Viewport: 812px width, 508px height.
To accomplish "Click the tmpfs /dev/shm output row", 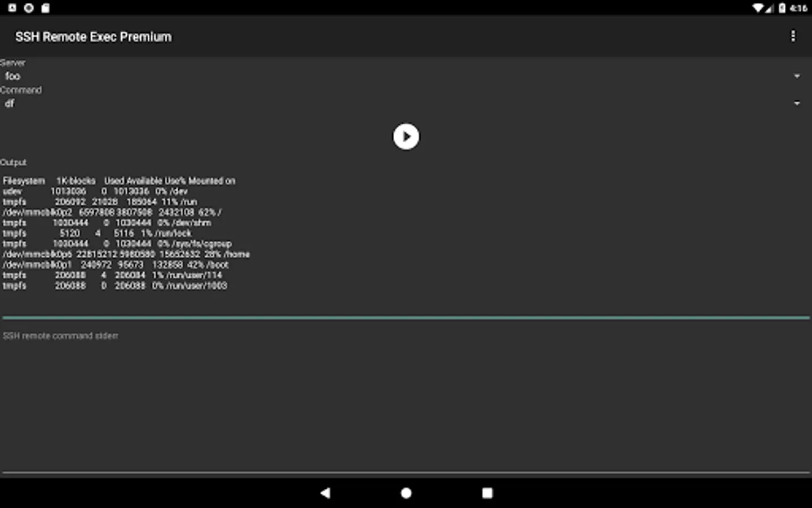I will pos(107,223).
